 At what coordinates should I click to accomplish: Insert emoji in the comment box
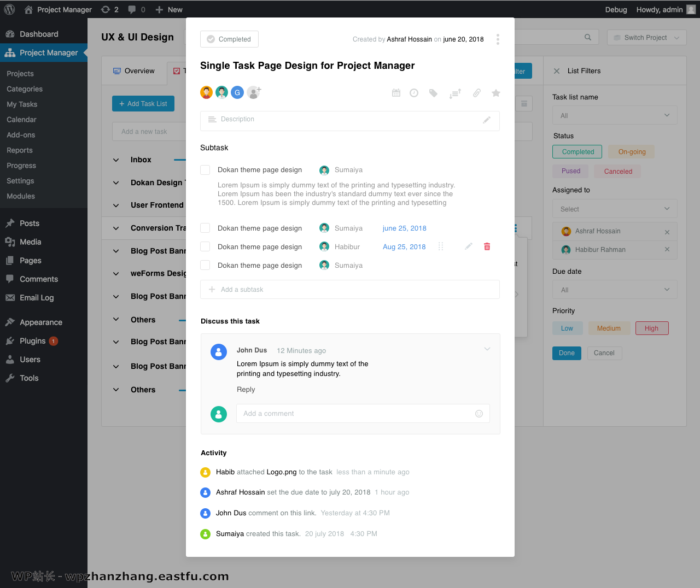tap(479, 414)
